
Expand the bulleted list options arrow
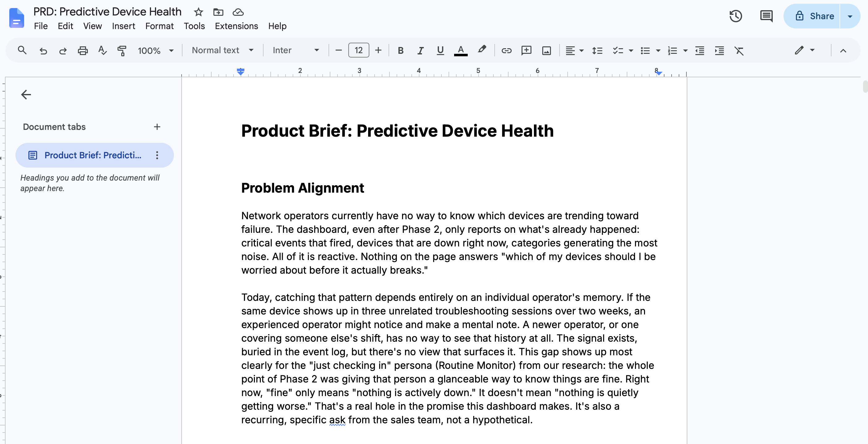[x=658, y=51]
